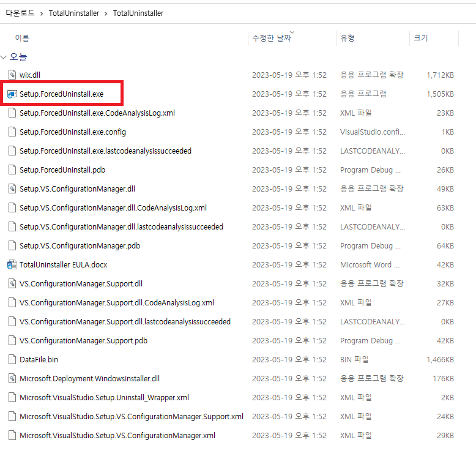Select file name Microsoft.VisualStudio.Setup.VS.ConfigurationManager.xml

pos(117,435)
